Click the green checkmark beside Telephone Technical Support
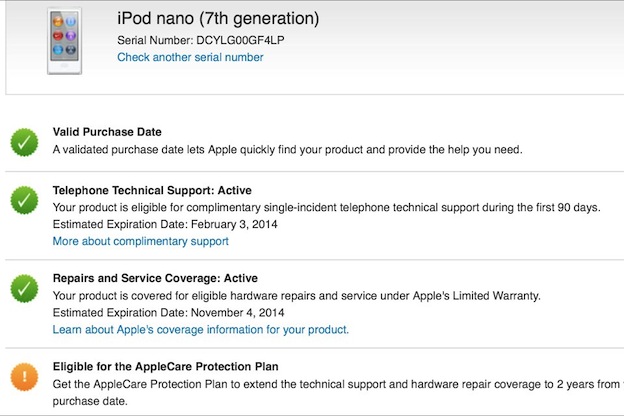 (25, 200)
